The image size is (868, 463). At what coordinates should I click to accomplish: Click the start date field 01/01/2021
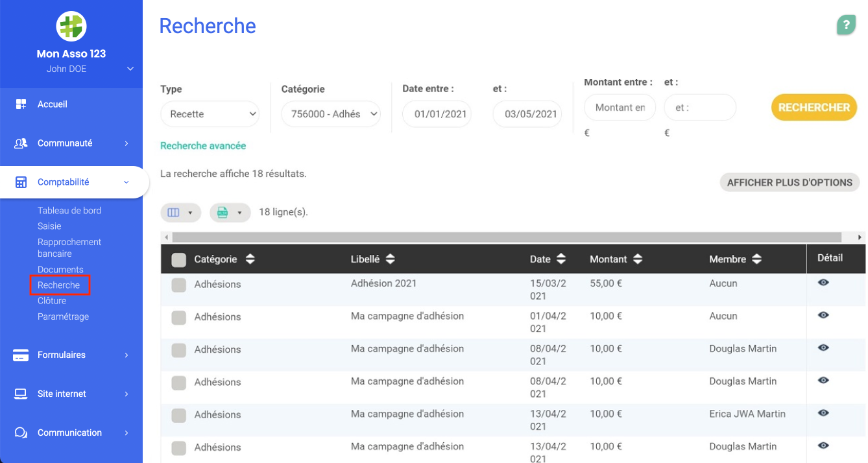(x=437, y=114)
